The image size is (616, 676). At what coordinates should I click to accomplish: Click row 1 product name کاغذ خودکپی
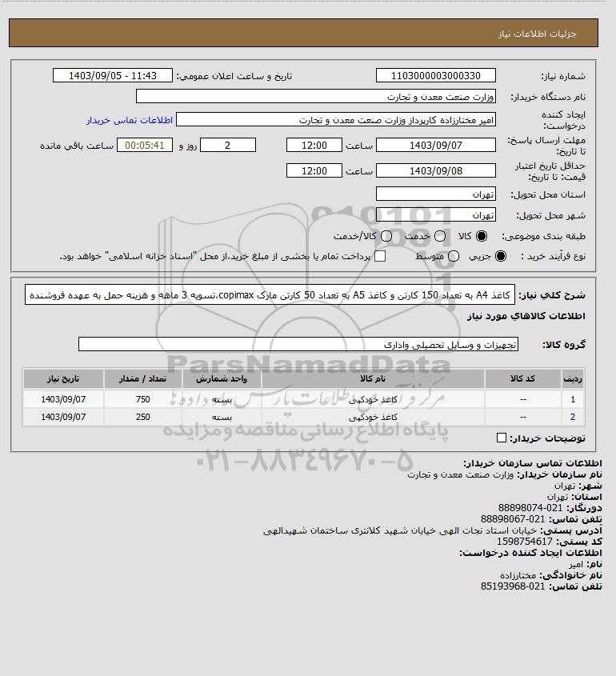click(x=373, y=400)
